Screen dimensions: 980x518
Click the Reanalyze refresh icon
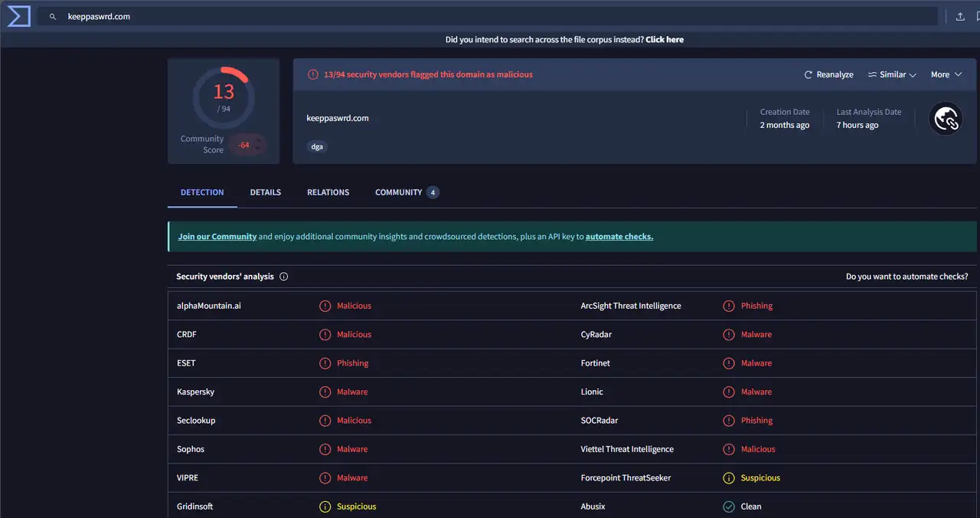[808, 74]
